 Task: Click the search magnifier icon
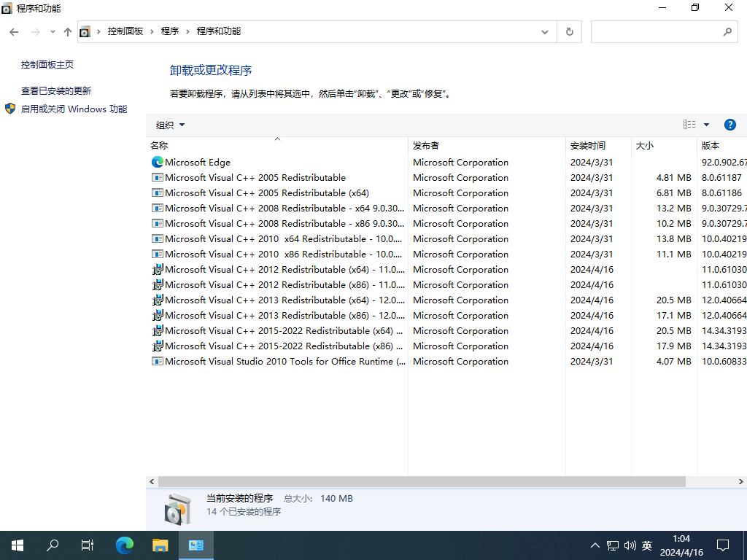pos(727,32)
